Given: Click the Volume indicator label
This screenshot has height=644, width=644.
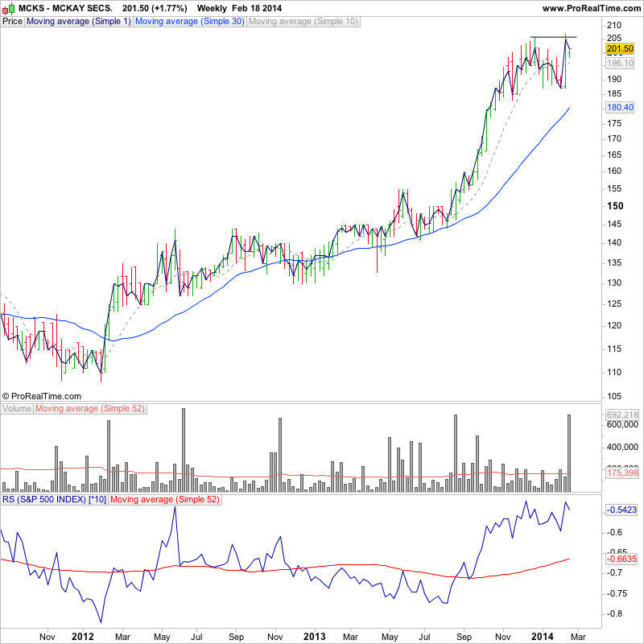Looking at the screenshot, I should (17, 409).
